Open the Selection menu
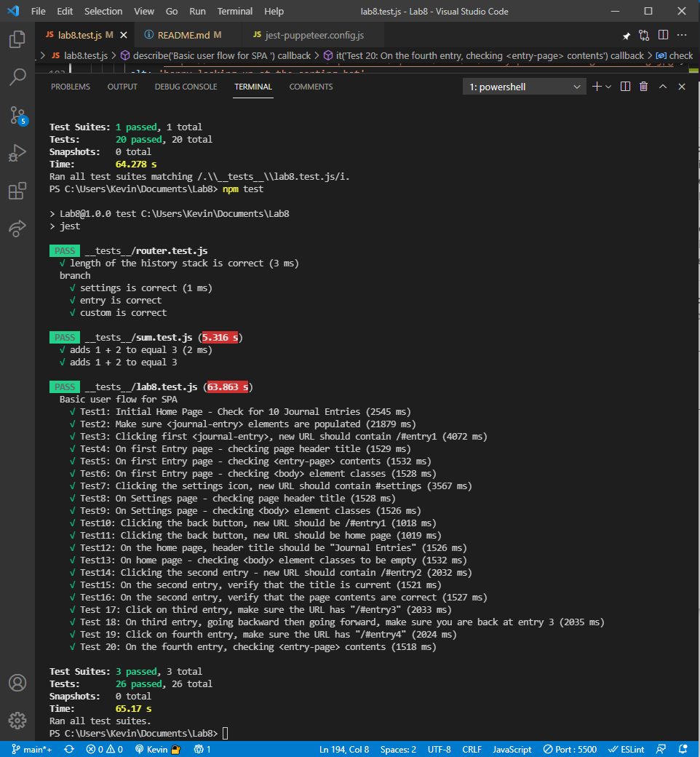Viewport: 700px width, 757px height. coord(103,11)
